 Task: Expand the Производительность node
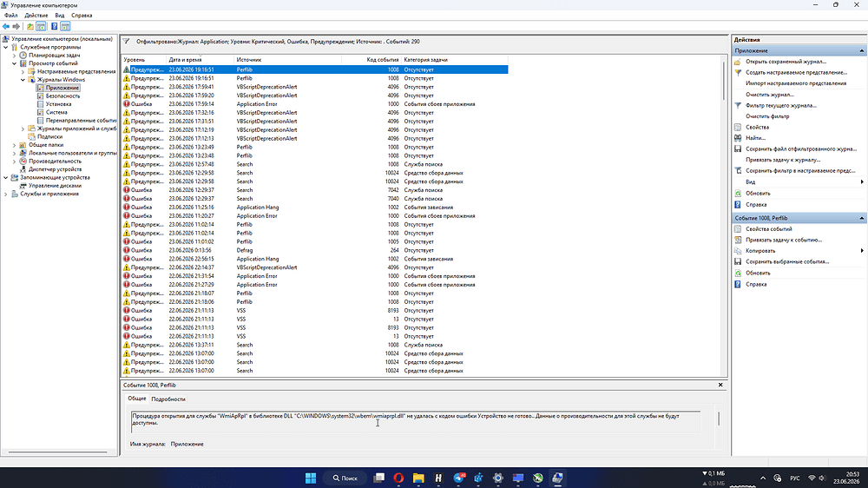click(x=15, y=162)
